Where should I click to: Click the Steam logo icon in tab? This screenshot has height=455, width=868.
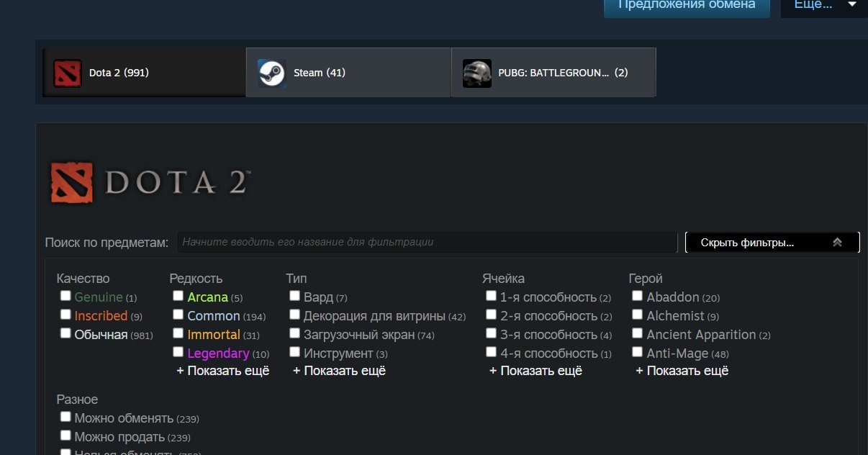(272, 73)
